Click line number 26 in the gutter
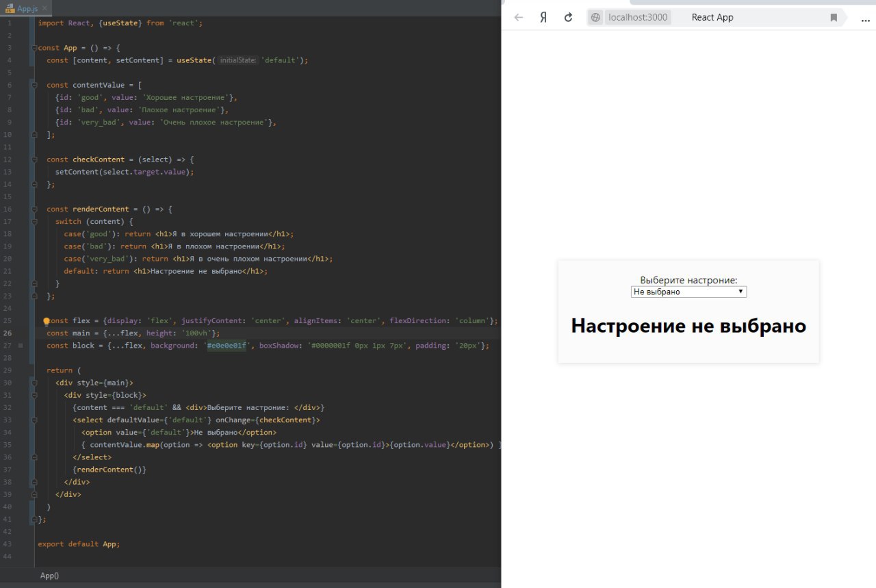Viewport: 876px width, 588px height. point(8,333)
